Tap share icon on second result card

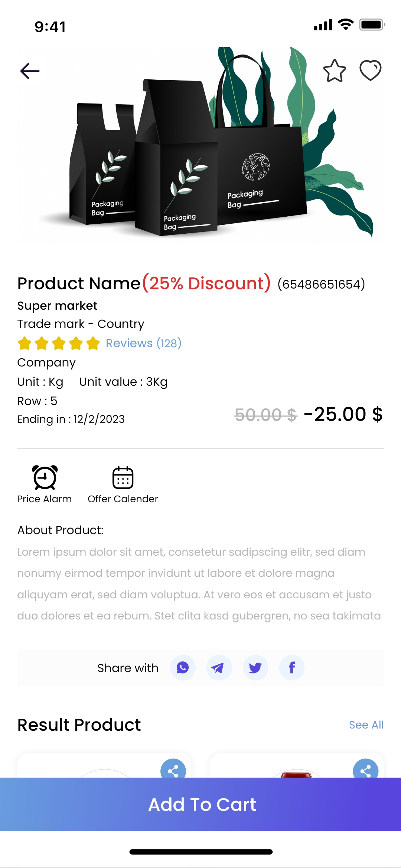[365, 770]
